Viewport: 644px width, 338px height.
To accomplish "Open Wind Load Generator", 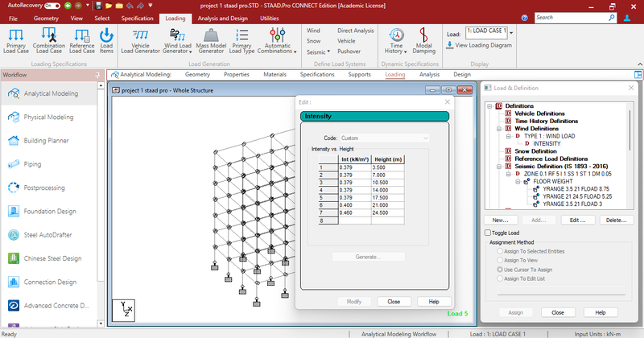I will [x=177, y=40].
